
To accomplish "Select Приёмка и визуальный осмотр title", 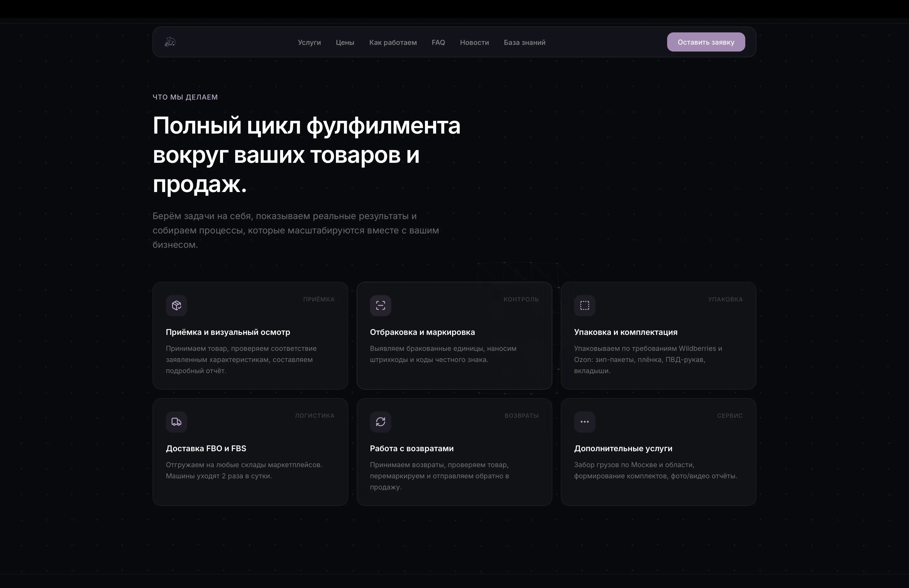I will pos(228,332).
